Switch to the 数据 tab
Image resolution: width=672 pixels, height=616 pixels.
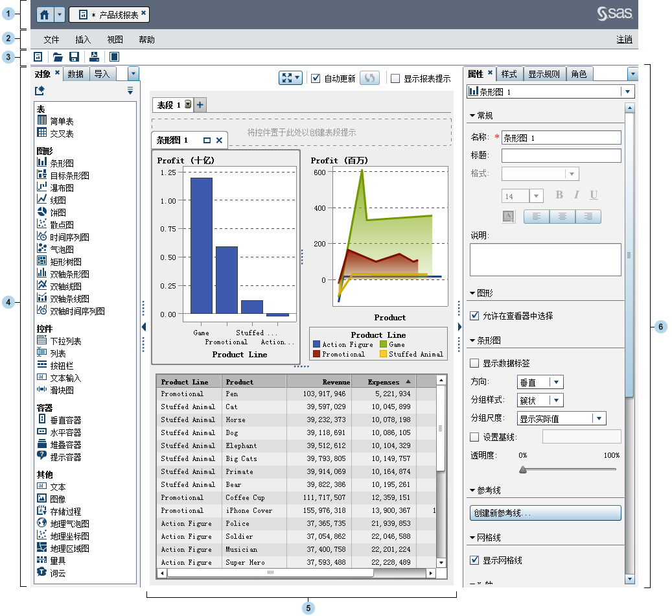[x=76, y=73]
